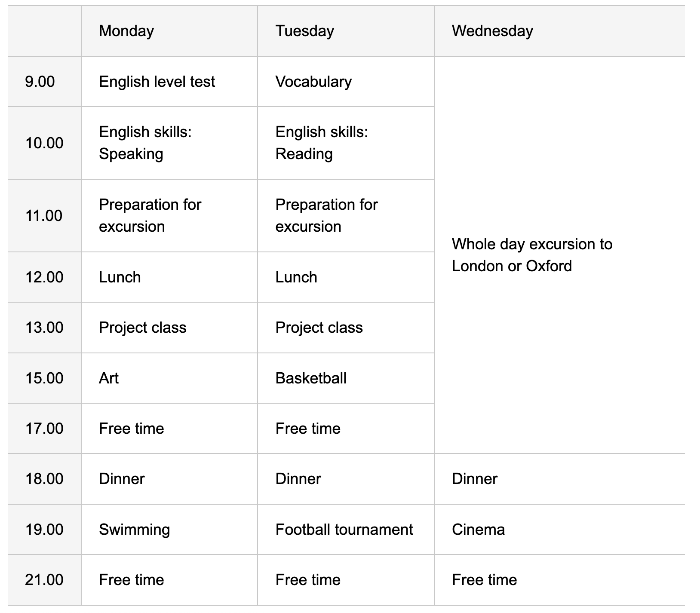
Task: Click the 9.00 time label
Action: click(40, 82)
